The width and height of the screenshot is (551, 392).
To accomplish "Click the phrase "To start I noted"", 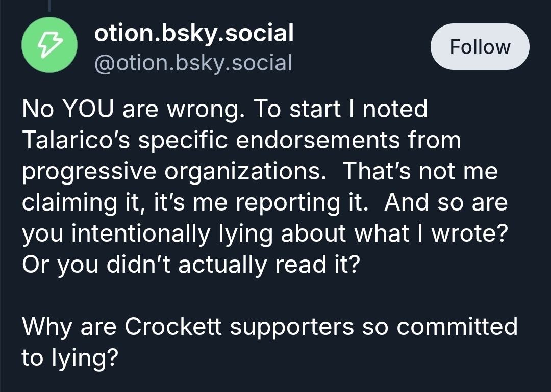I will point(340,110).
